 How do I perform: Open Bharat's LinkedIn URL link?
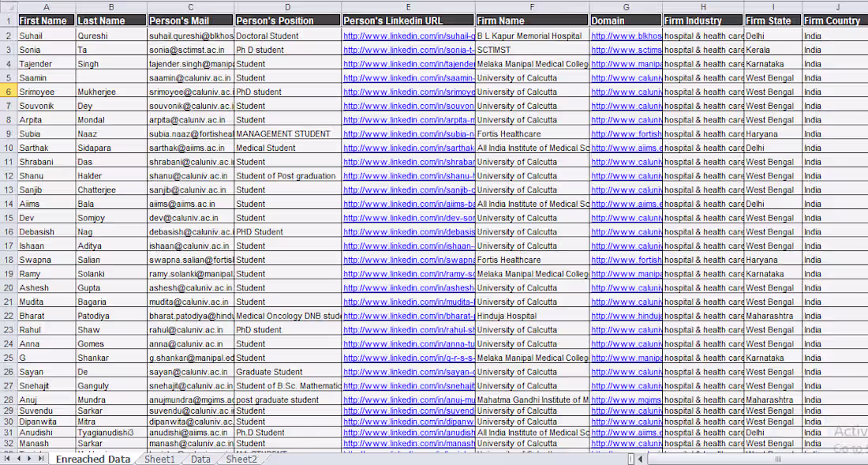409,316
